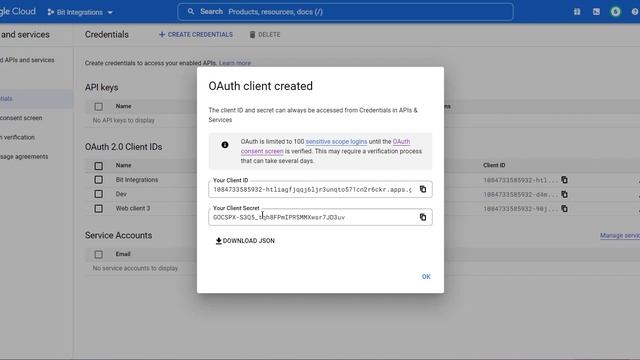Click the DOWNLOAD JSON button
Viewport: 640px width, 360px height.
(x=245, y=241)
